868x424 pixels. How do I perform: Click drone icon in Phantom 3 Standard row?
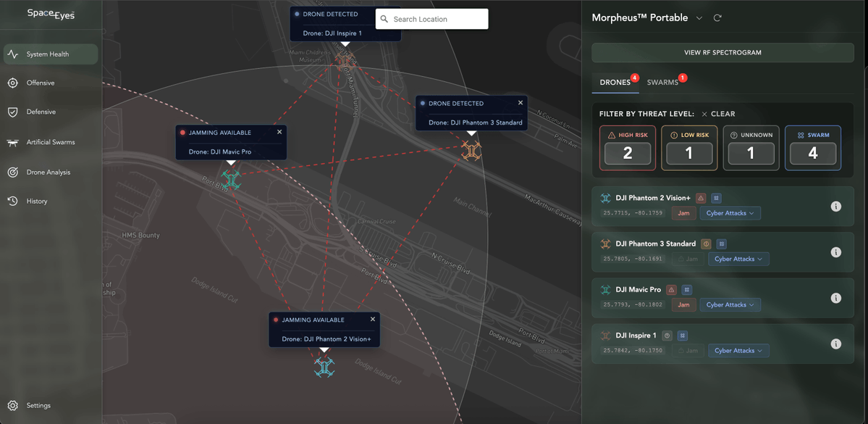pyautogui.click(x=606, y=244)
